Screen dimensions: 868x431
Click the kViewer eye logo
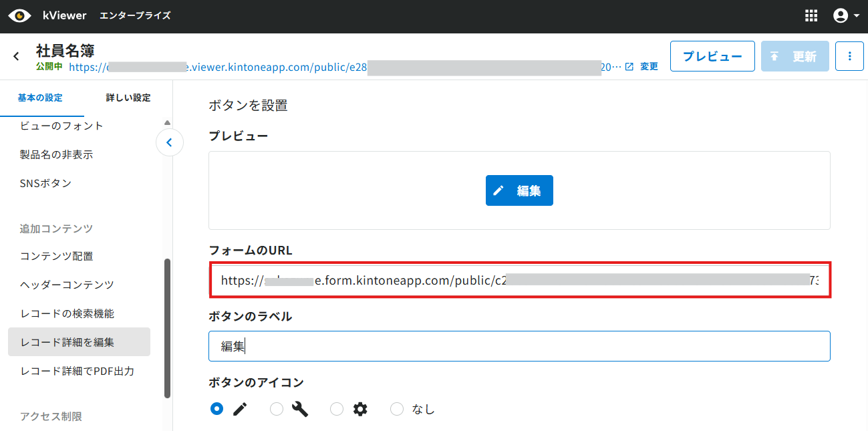tap(19, 15)
